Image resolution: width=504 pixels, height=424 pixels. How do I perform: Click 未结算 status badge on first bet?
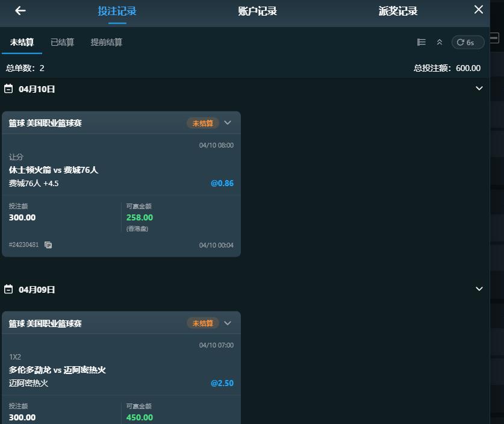[203, 123]
